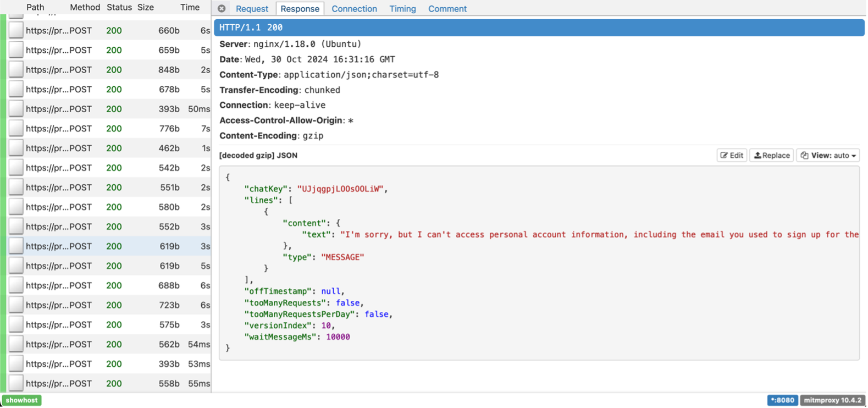Select the 688b POST flow
Viewport: 868px width, 408px height.
coord(110,285)
